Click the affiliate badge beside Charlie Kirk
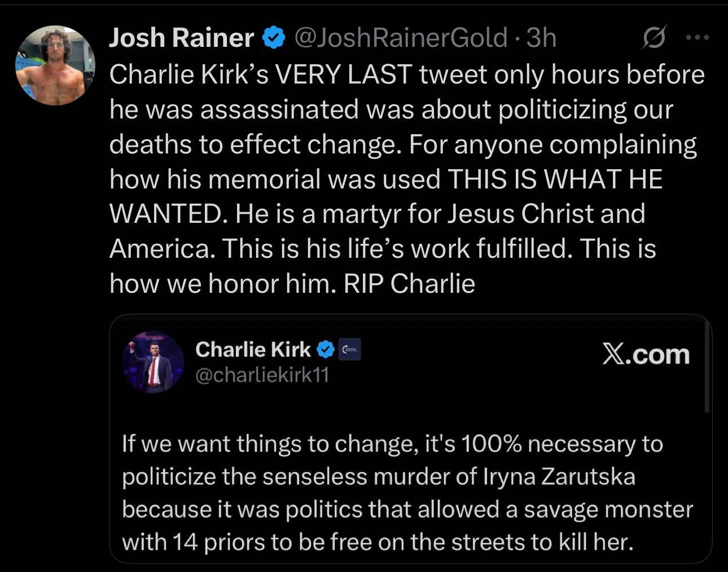This screenshot has height=572, width=728. point(350,350)
